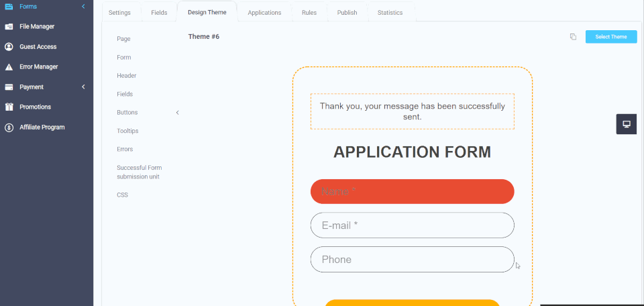
Task: Click the Payment card icon
Action: pos(9,87)
